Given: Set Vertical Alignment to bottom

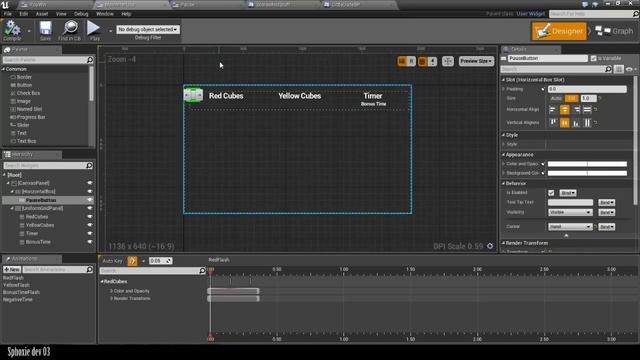Looking at the screenshot, I should tap(576, 122).
